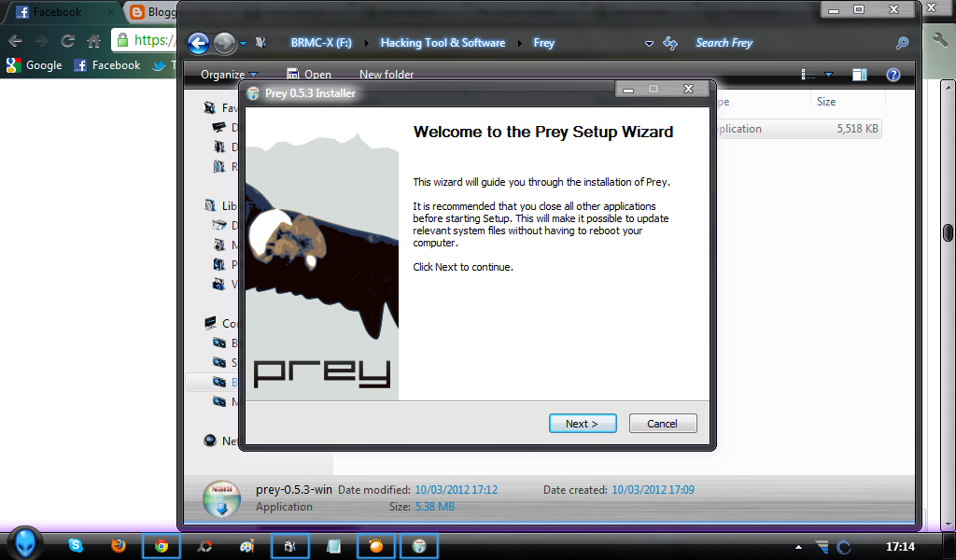Image resolution: width=956 pixels, height=560 pixels.
Task: Switch to the Blogger tab in Chrome
Action: tap(152, 12)
